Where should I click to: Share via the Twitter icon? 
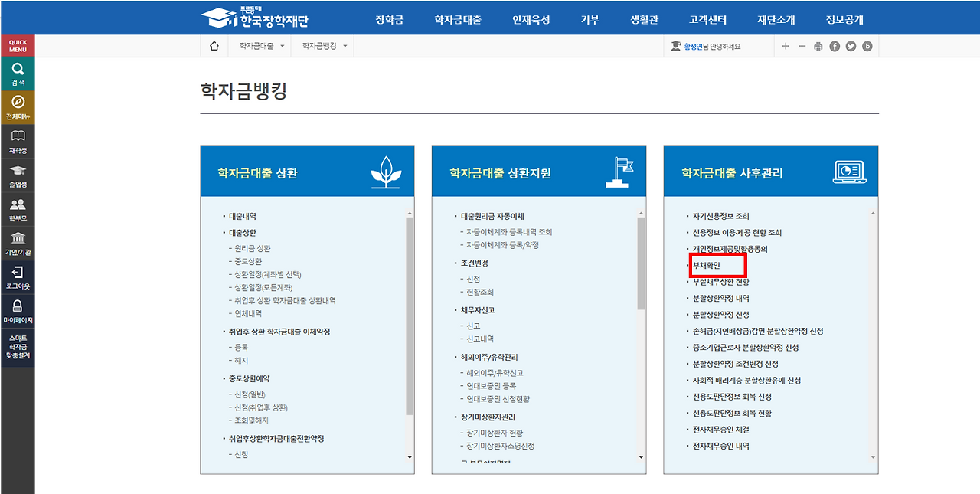852,46
